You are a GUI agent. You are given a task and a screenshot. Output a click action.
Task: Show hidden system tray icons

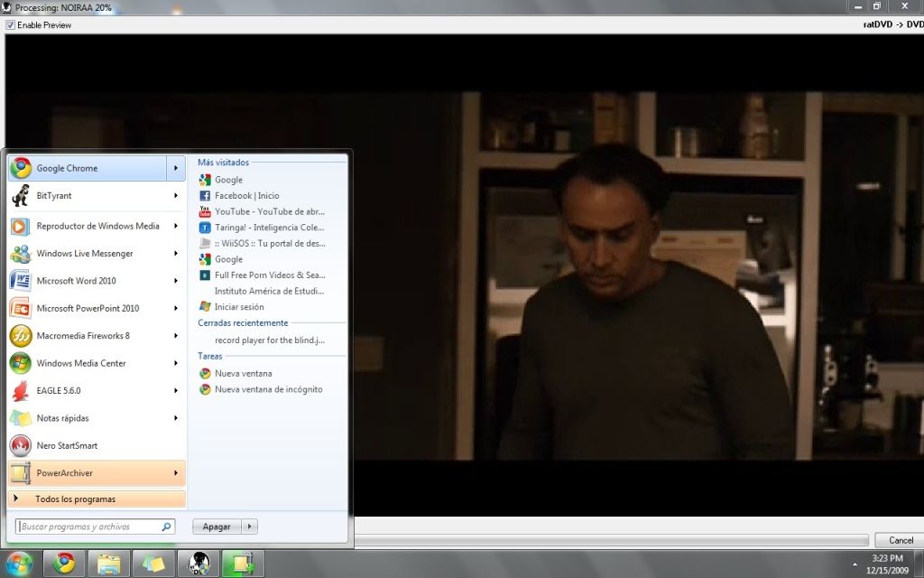pyautogui.click(x=855, y=564)
